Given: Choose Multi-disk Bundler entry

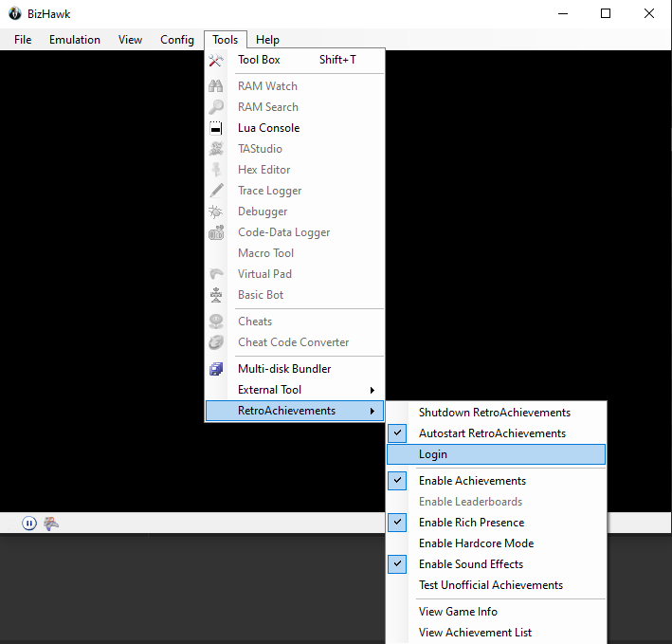Looking at the screenshot, I should 295,369.
